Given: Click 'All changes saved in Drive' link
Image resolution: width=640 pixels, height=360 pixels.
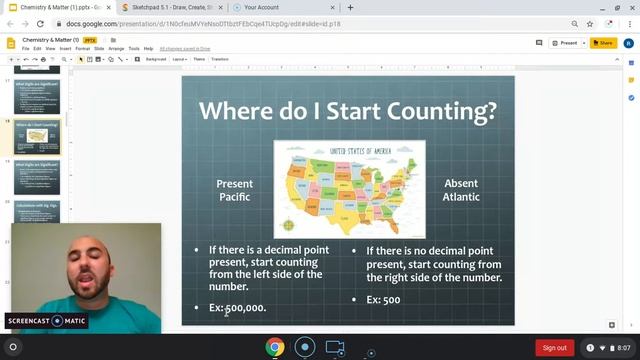Looking at the screenshot, I should tap(185, 49).
